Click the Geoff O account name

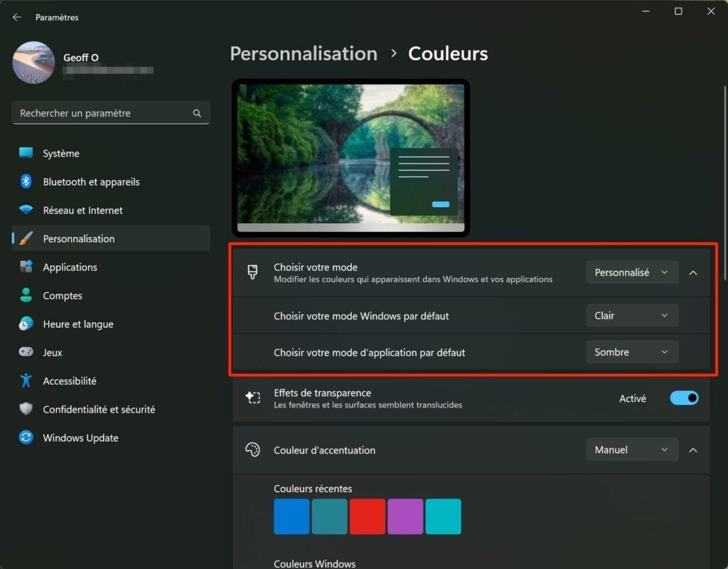pos(81,57)
